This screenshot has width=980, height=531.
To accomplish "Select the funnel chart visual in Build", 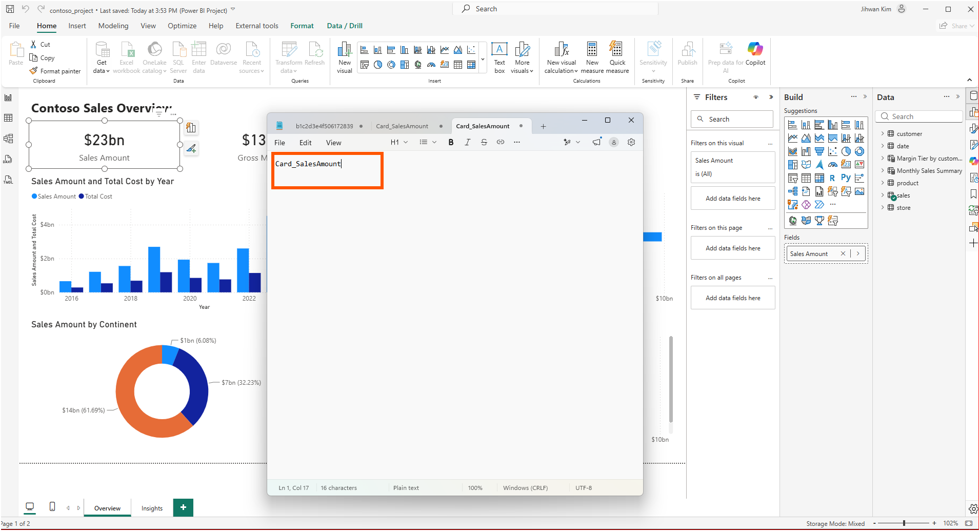I will point(819,151).
